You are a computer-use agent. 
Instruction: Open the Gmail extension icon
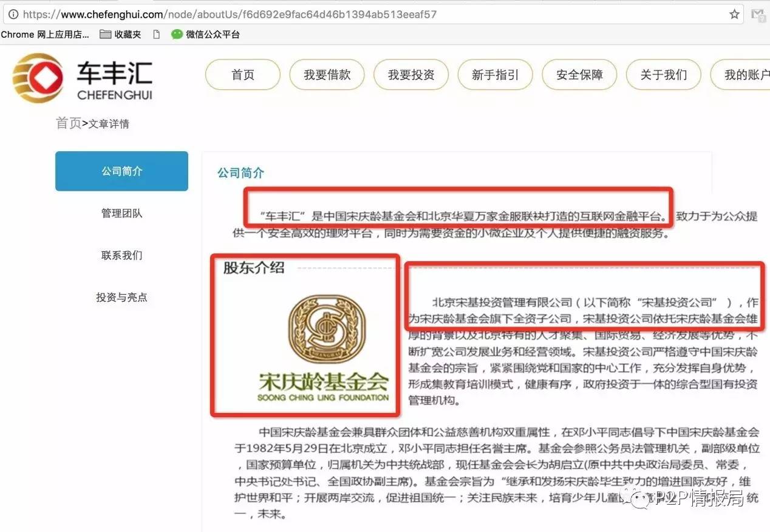click(x=758, y=15)
